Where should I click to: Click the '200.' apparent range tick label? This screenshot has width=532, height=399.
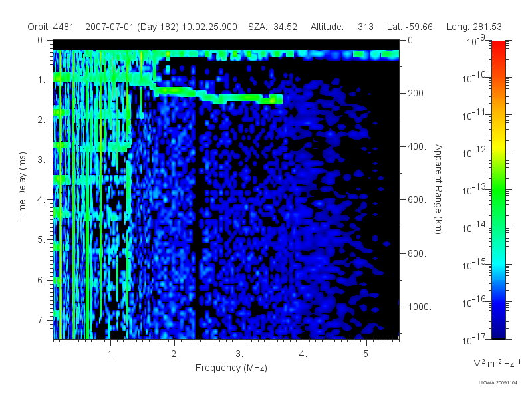click(417, 93)
